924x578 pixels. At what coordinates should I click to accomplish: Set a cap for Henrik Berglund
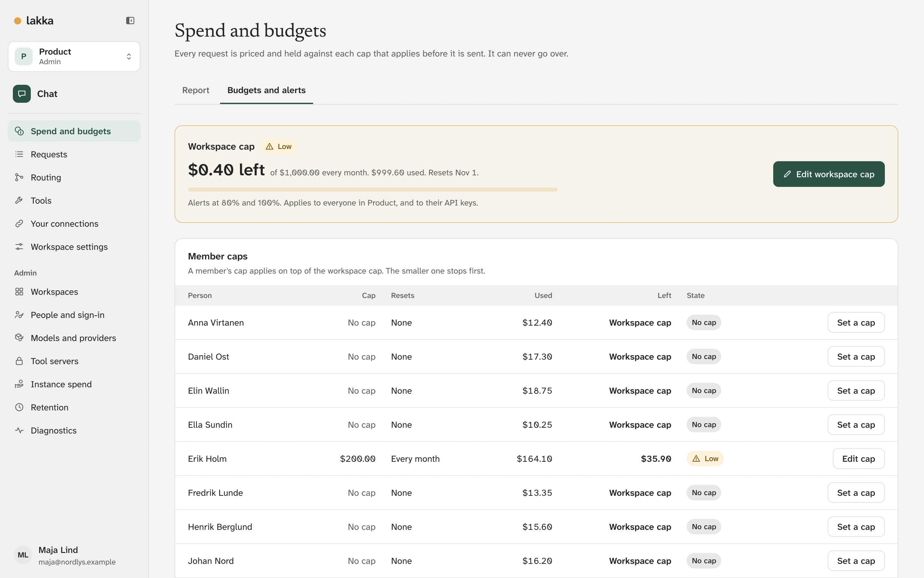click(x=856, y=527)
